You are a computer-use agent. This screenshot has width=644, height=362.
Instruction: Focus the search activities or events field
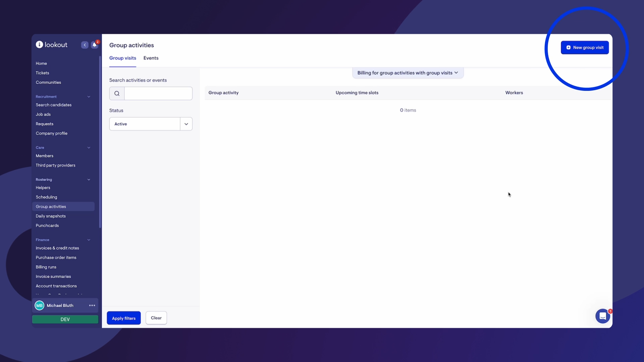coord(158,94)
